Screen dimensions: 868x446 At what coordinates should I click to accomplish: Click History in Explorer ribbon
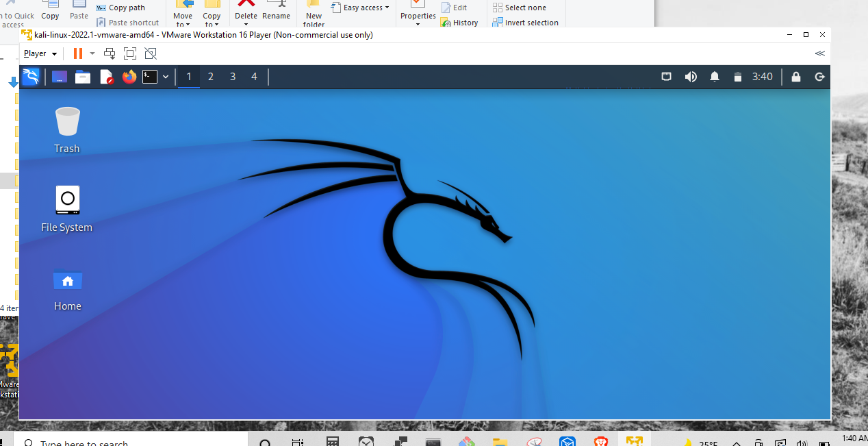click(459, 23)
